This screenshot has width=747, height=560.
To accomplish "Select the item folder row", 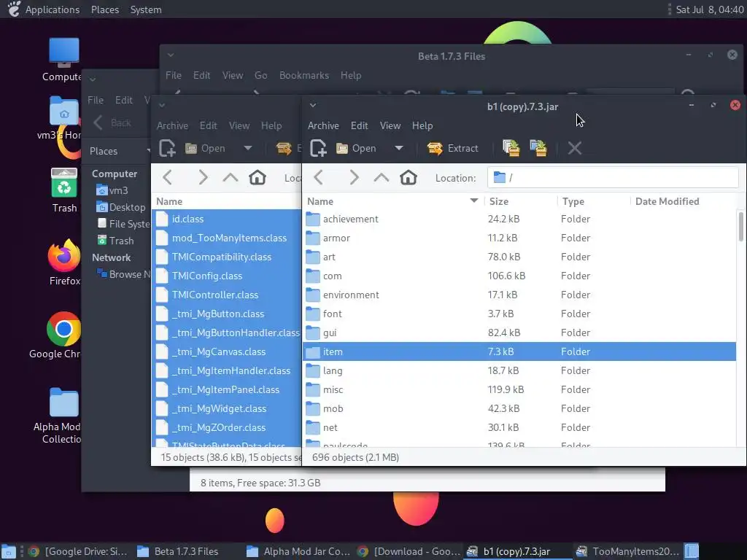I will pos(519,352).
